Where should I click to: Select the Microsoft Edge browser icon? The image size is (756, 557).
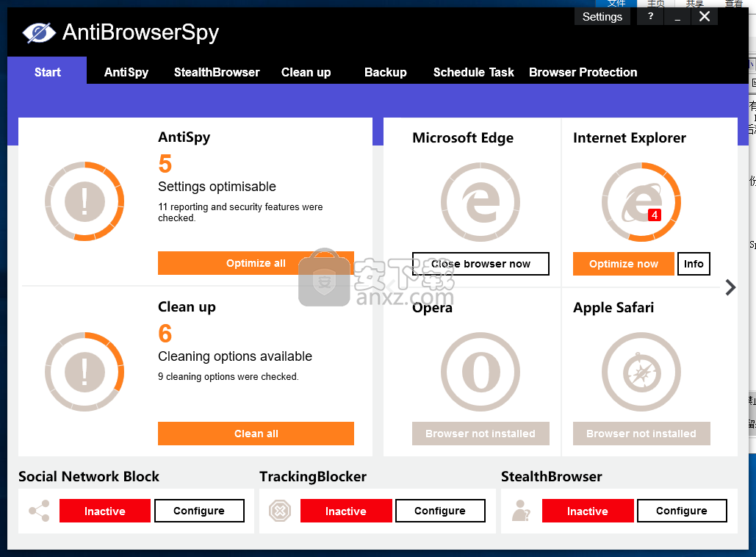click(x=480, y=202)
